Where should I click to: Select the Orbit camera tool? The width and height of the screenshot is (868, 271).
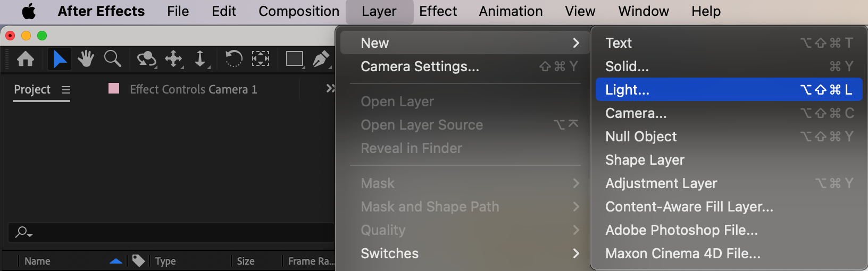[146, 58]
